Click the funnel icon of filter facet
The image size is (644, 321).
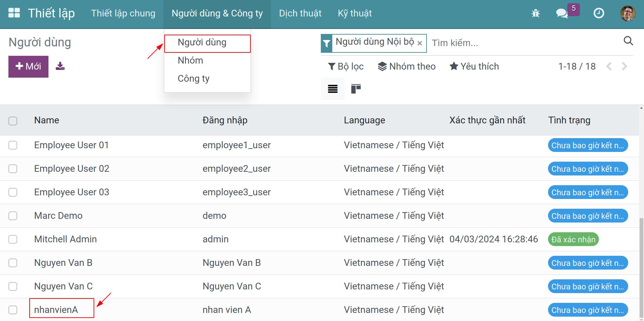tap(327, 43)
